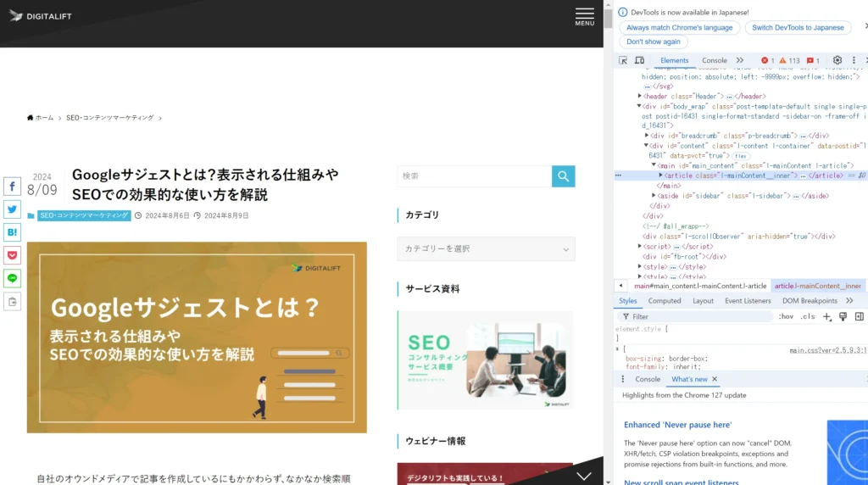Select main#main_content breadcrumb in DevTools
This screenshot has height=485, width=868.
[699, 286]
